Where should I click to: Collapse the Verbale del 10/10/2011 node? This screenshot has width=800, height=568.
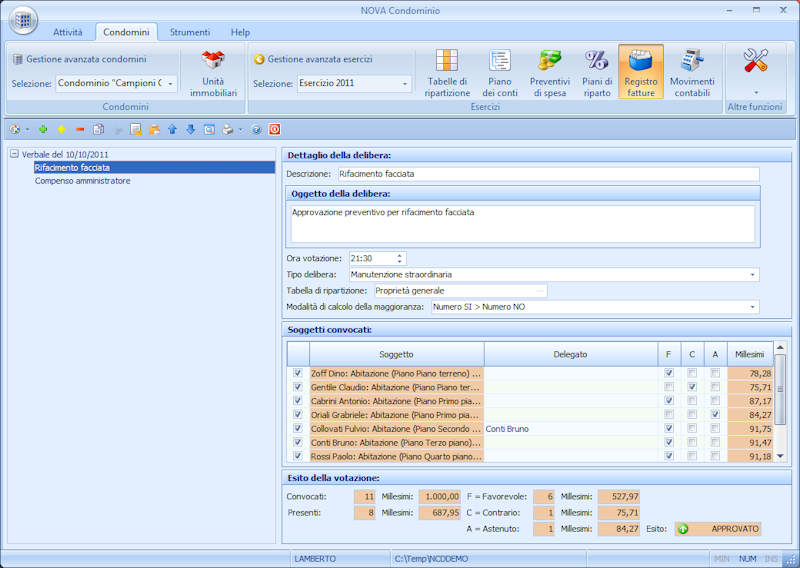[x=14, y=154]
